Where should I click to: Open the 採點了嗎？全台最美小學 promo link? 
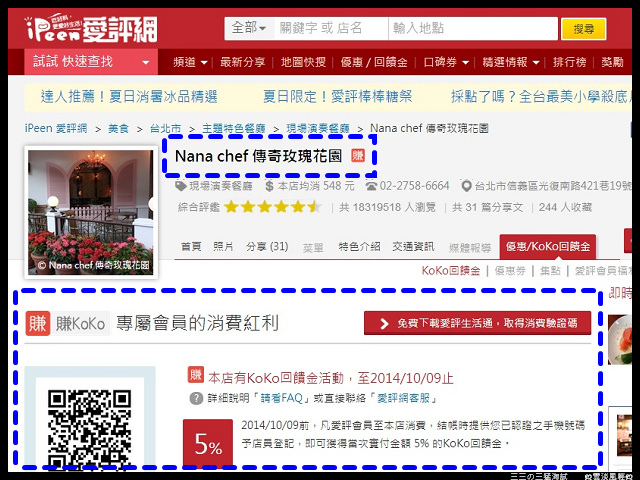pyautogui.click(x=541, y=97)
